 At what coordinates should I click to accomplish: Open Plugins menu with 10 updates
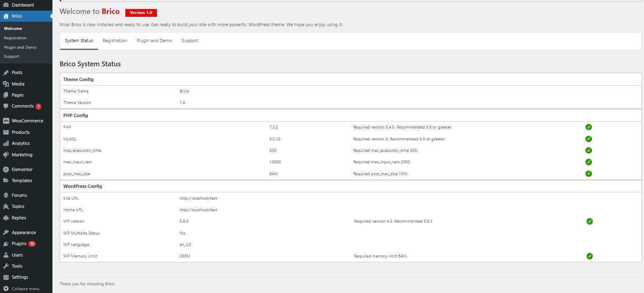point(19,243)
